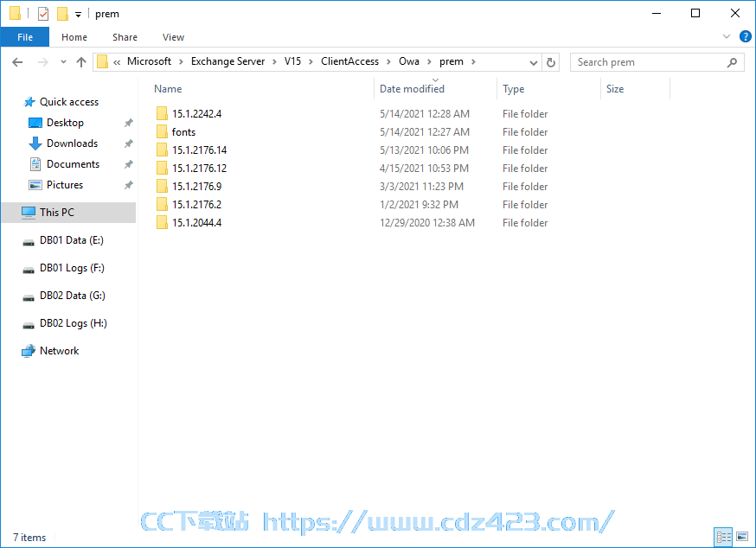The width and height of the screenshot is (756, 548).
Task: Switch to Large icons view layout
Action: click(742, 537)
